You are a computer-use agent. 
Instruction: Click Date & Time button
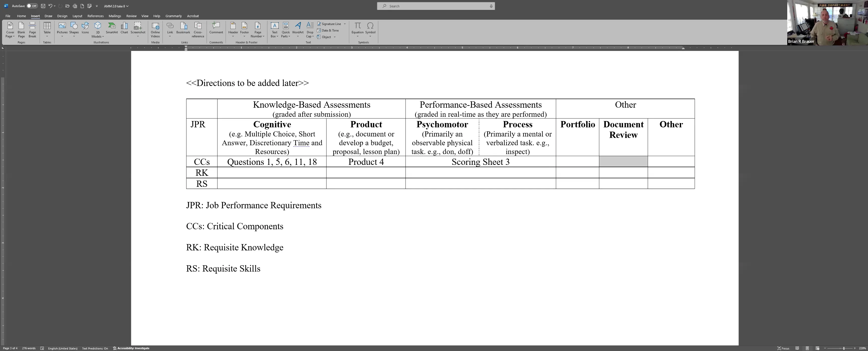pos(328,30)
